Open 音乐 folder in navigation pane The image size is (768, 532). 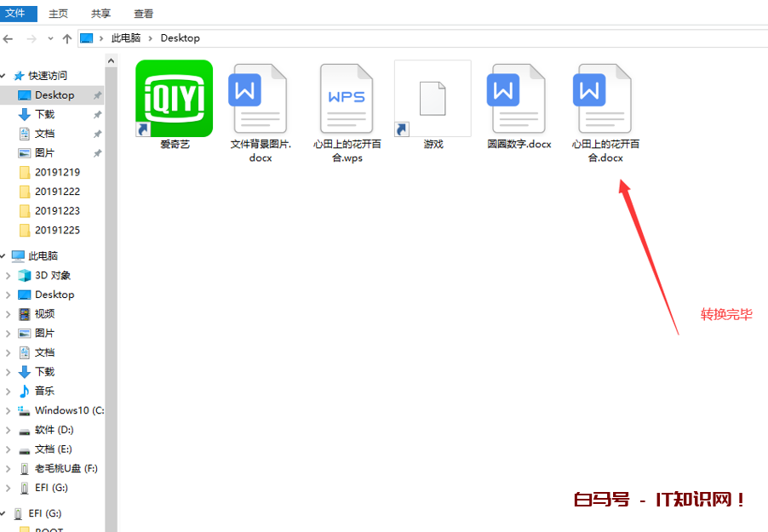click(44, 391)
